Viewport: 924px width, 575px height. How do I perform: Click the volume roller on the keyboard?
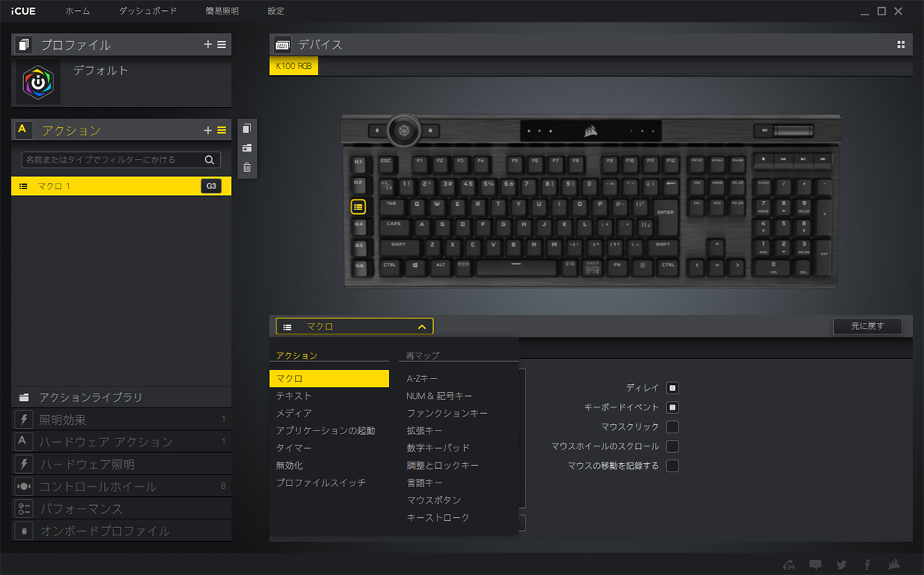coord(793,131)
